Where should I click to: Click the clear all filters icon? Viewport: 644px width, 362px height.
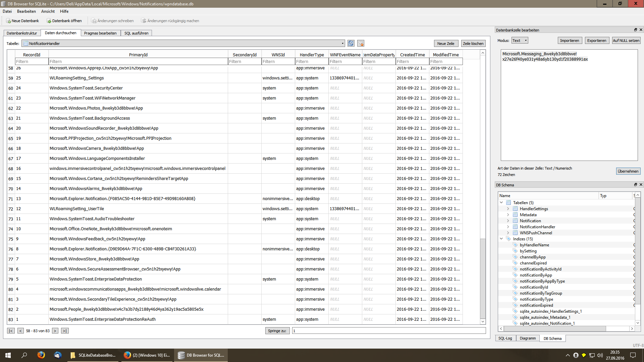coord(361,44)
